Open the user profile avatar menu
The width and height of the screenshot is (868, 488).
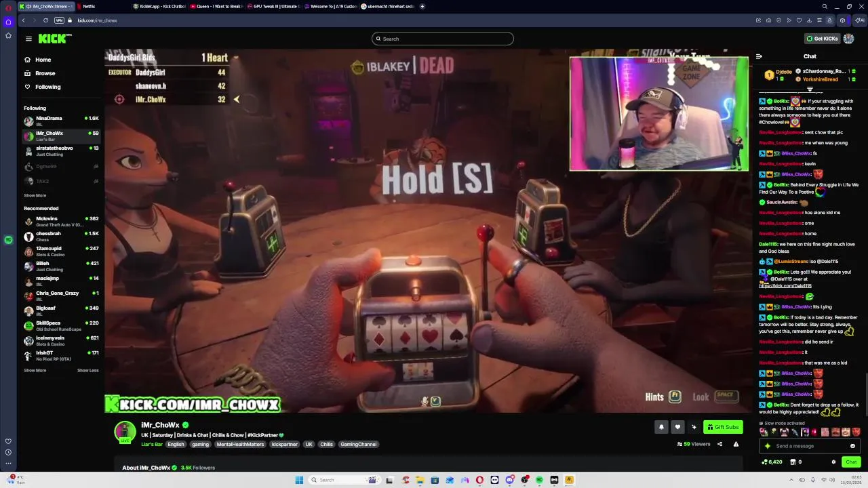pos(849,39)
